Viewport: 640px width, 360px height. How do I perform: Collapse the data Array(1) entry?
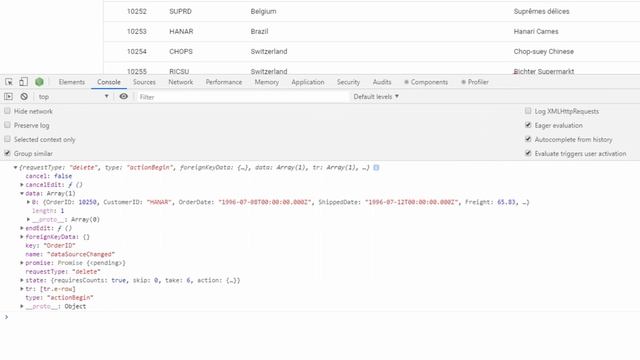coord(22,193)
